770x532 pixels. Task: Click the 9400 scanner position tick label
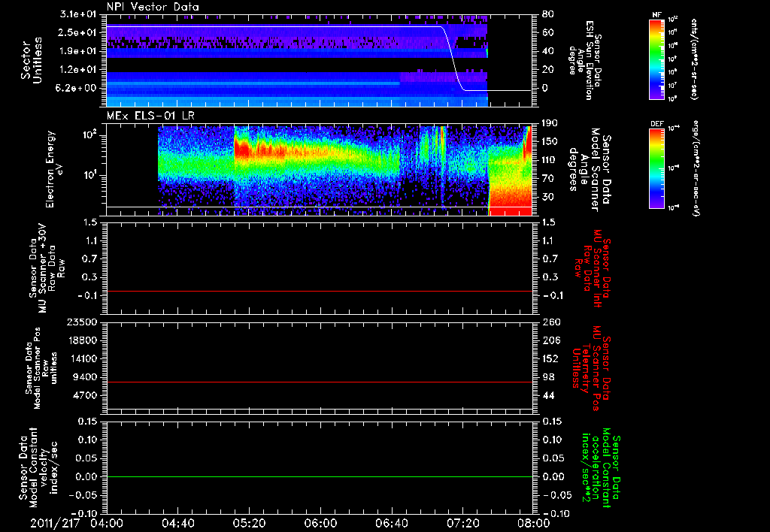[84, 377]
